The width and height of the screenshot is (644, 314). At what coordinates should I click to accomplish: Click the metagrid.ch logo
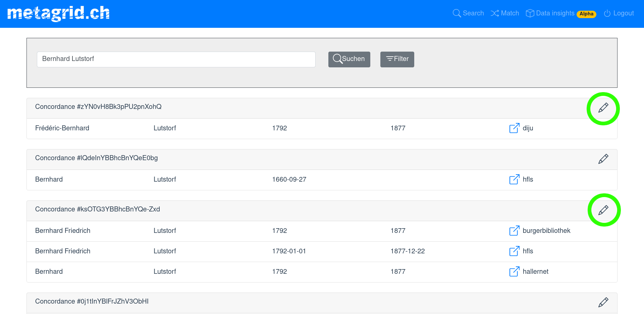[58, 13]
